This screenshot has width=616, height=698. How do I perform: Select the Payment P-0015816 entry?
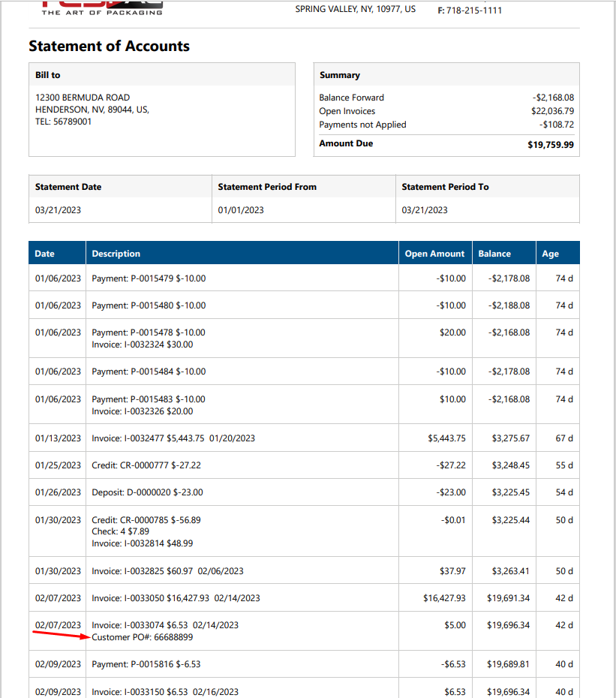click(146, 664)
